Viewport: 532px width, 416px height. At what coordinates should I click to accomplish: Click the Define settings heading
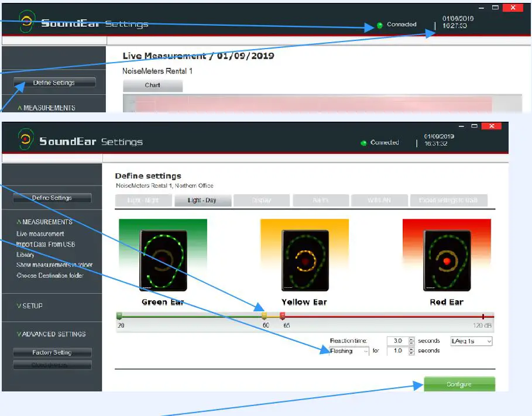pyautogui.click(x=148, y=176)
